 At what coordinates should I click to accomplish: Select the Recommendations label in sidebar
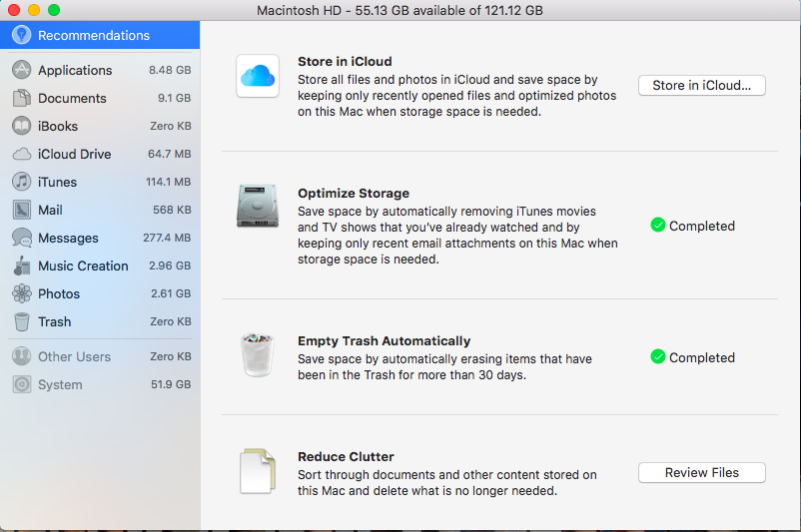click(94, 35)
